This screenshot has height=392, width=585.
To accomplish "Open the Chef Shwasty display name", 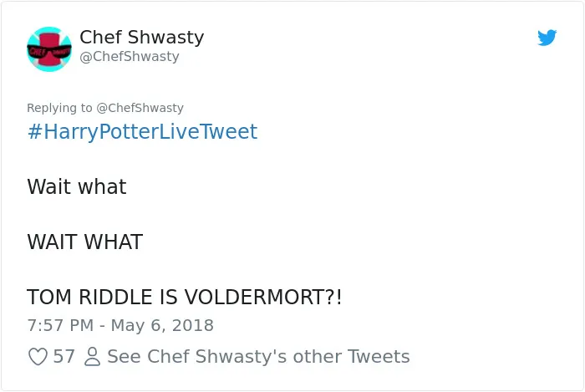I will pos(142,37).
